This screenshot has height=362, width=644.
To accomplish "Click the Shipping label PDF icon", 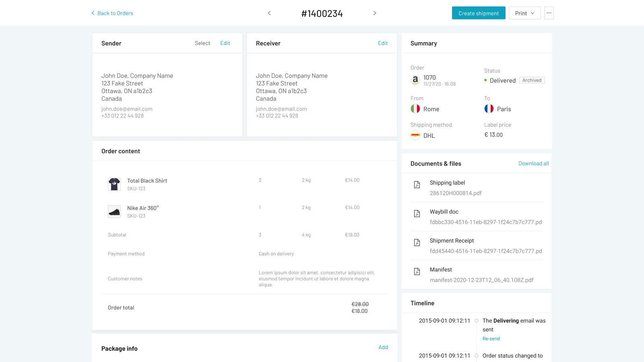I will (x=417, y=185).
